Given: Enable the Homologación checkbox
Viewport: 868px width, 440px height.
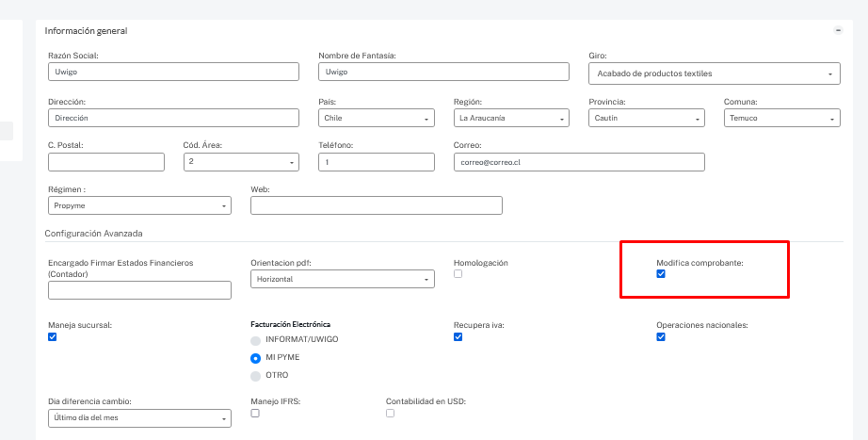Looking at the screenshot, I should click(x=458, y=274).
